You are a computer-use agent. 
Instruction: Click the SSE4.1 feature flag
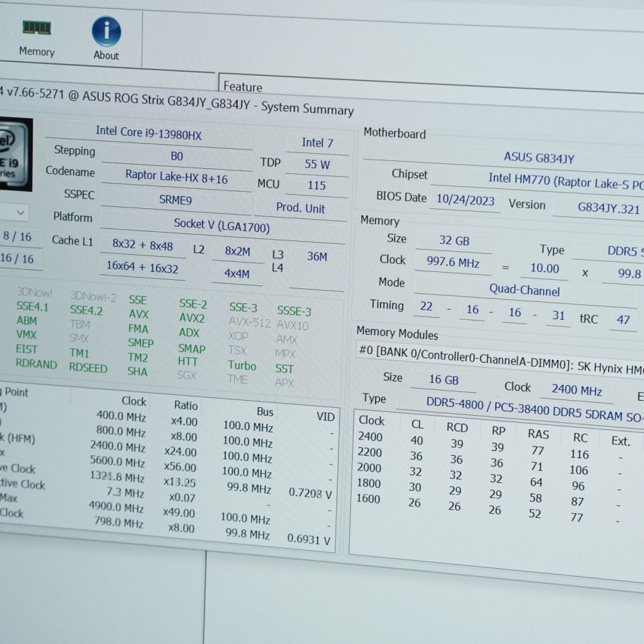(32, 307)
